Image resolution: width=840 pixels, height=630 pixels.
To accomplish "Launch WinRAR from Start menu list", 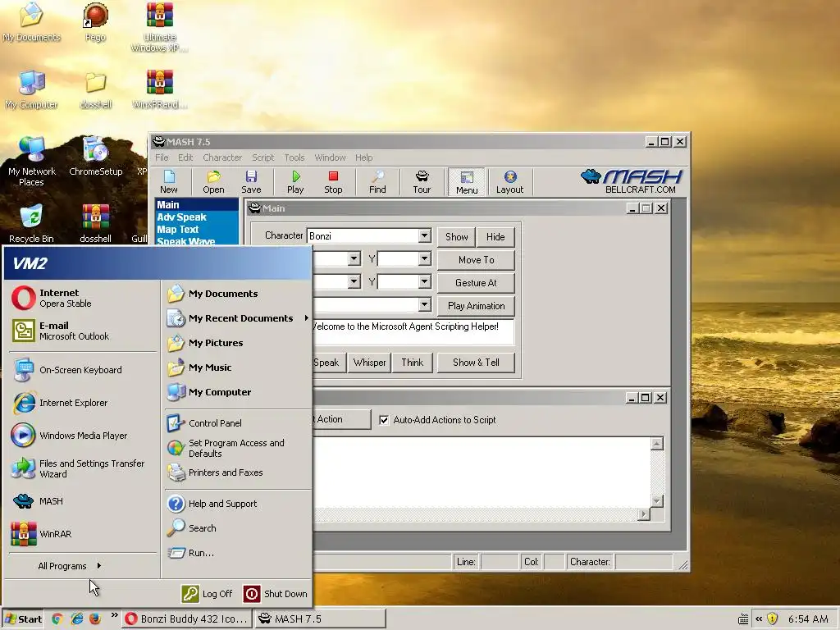I will (x=83, y=533).
